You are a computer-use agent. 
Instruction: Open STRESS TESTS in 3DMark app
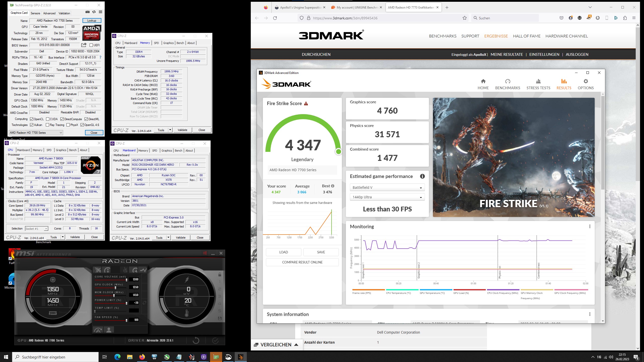coord(538,84)
